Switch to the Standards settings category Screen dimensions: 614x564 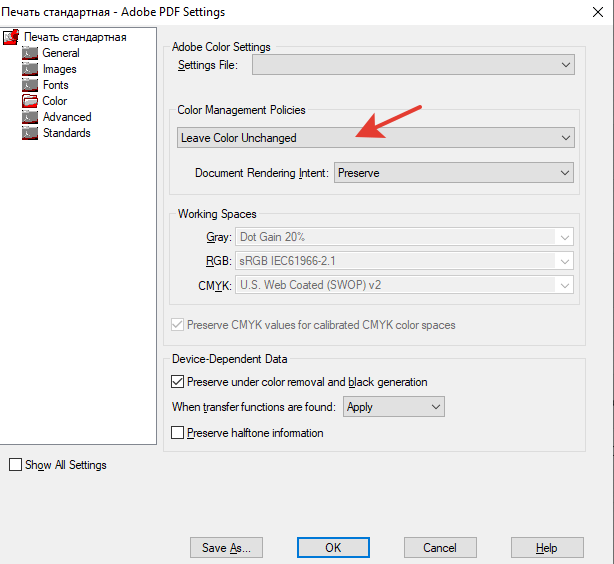coord(67,133)
